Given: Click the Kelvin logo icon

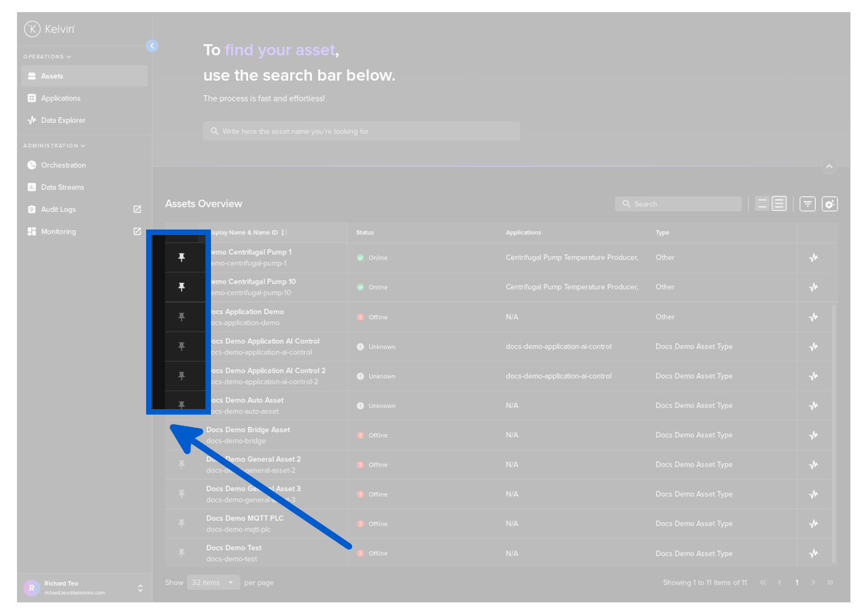Looking at the screenshot, I should point(32,29).
